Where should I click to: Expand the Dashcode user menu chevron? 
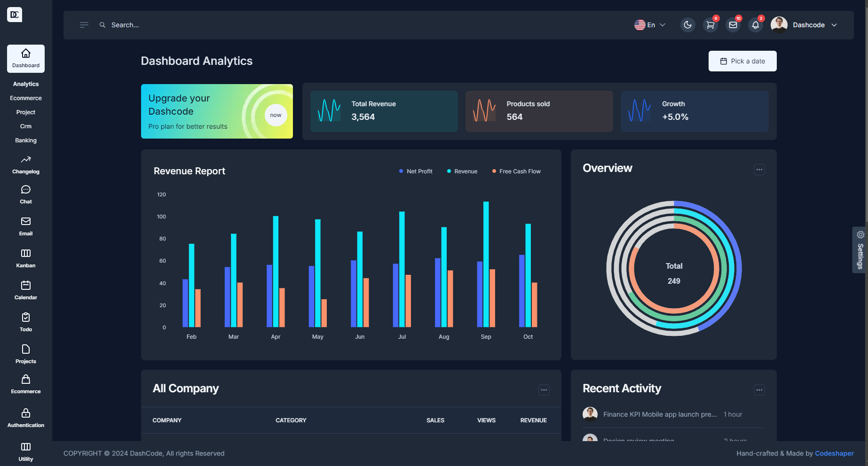tap(834, 25)
